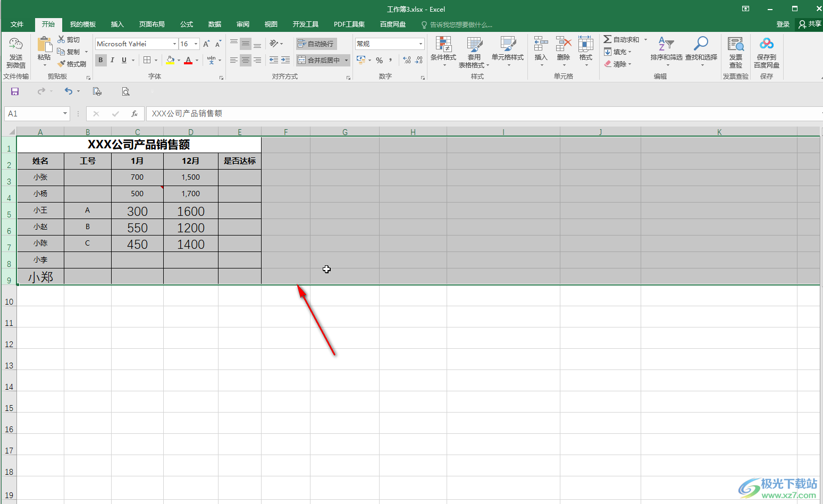Toggle Wrap Text (自动换行)
Screen dimensions: 823x504
[x=316, y=44]
